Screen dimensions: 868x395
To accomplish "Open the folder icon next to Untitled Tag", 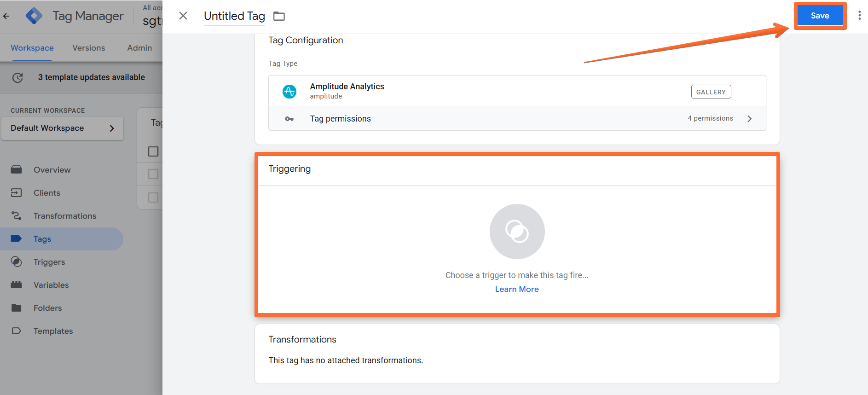I will point(279,17).
